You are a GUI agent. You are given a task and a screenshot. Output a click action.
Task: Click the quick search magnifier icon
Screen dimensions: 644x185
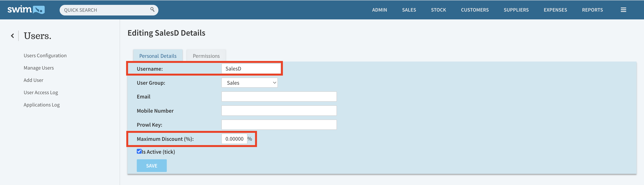tap(152, 10)
